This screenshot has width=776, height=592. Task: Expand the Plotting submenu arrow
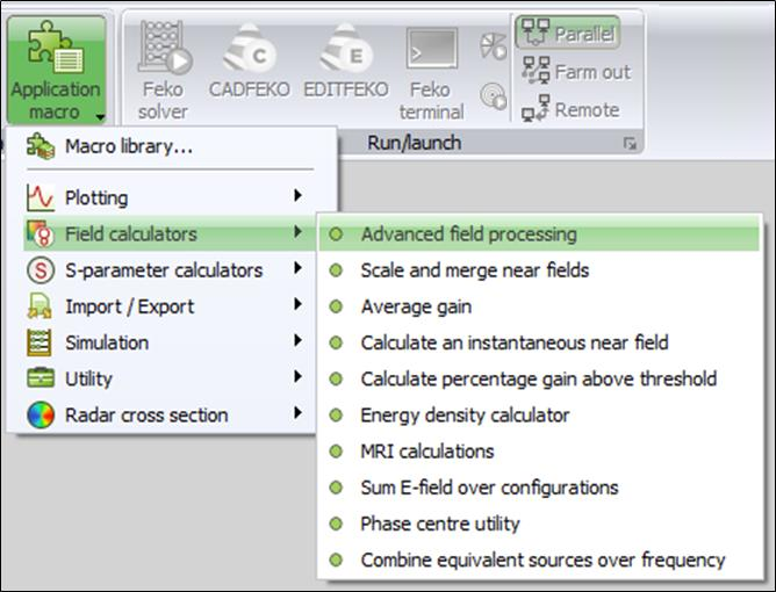click(x=298, y=197)
